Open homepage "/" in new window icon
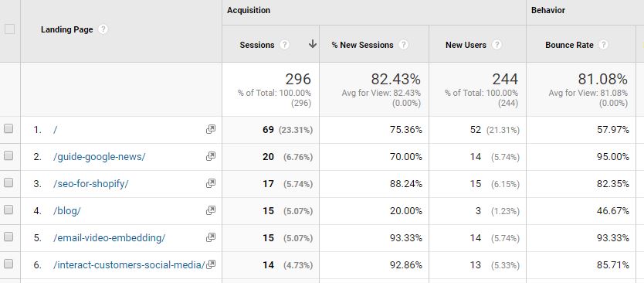This screenshot has width=644, height=283. 211,130
